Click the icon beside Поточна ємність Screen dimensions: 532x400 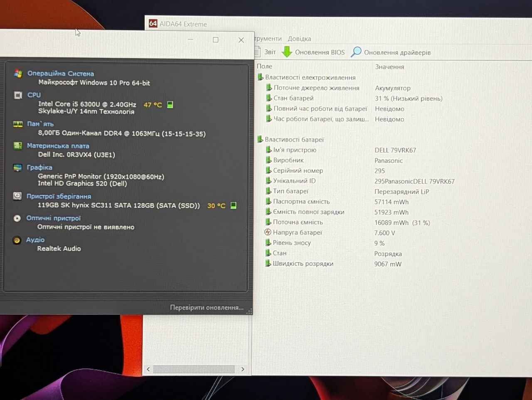click(268, 222)
